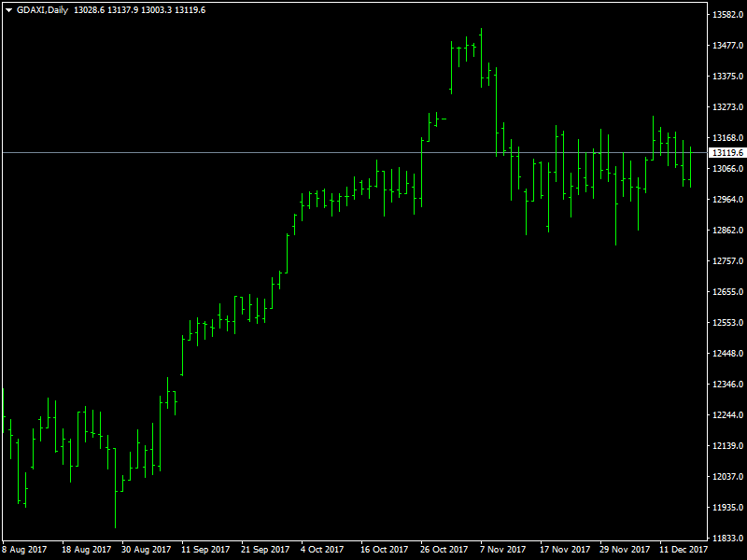Click the 7 Nov 2017 date label
Viewport: 747px width, 560px height.
(503, 550)
